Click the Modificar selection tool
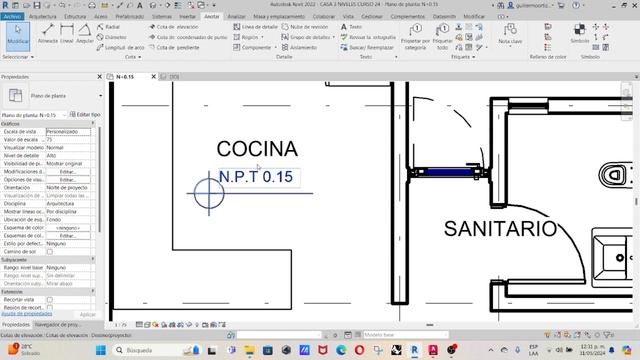 pos(18,36)
